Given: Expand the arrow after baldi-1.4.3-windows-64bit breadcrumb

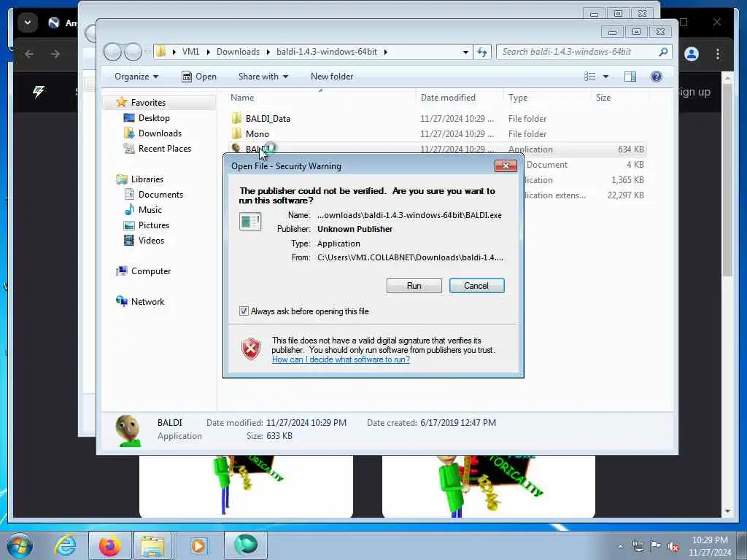Looking at the screenshot, I should (385, 52).
